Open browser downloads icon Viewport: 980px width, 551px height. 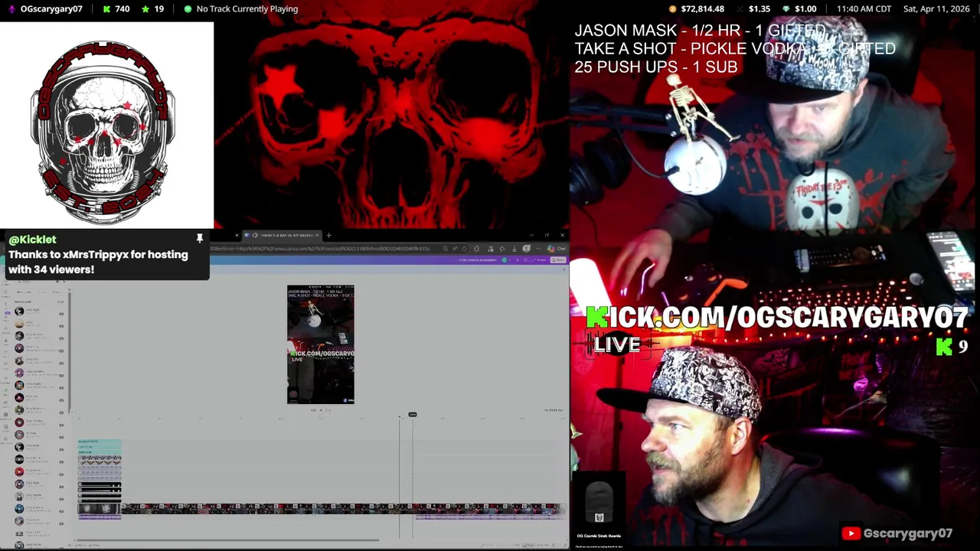point(514,249)
